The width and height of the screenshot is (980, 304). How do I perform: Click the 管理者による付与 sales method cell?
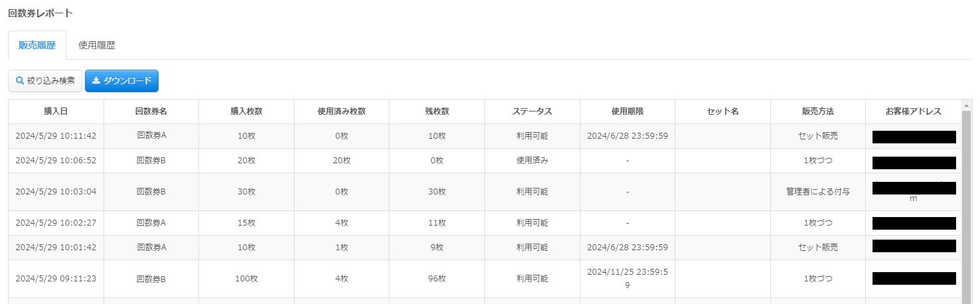(x=818, y=192)
